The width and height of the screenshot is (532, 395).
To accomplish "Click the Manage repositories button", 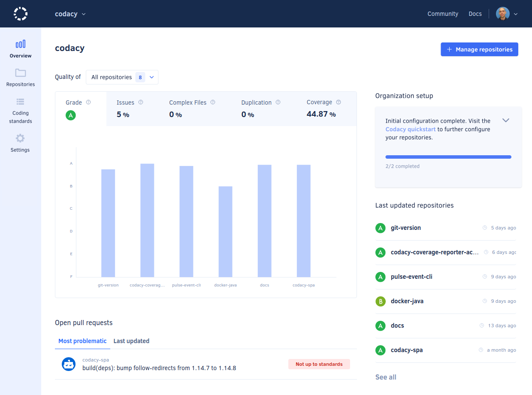I will pyautogui.click(x=479, y=49).
